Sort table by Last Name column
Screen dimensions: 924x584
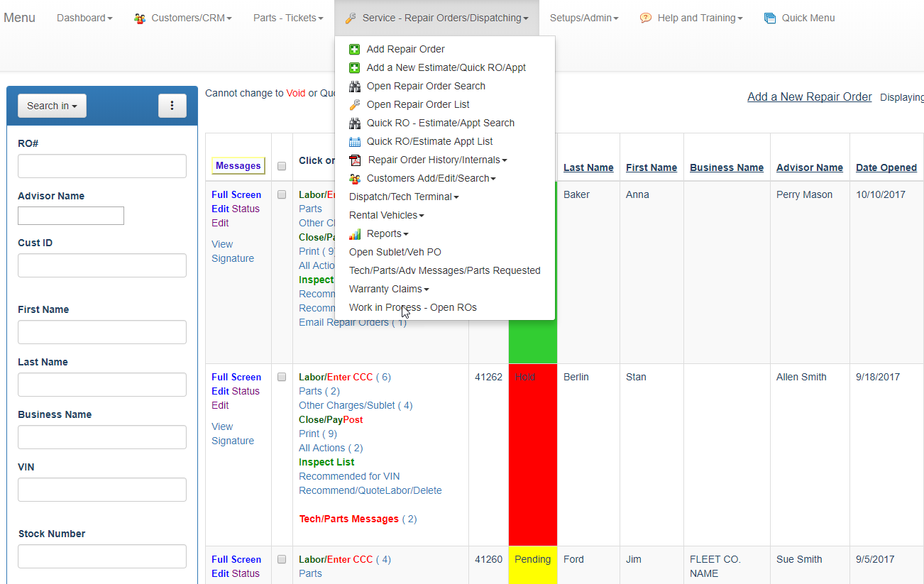coord(588,167)
